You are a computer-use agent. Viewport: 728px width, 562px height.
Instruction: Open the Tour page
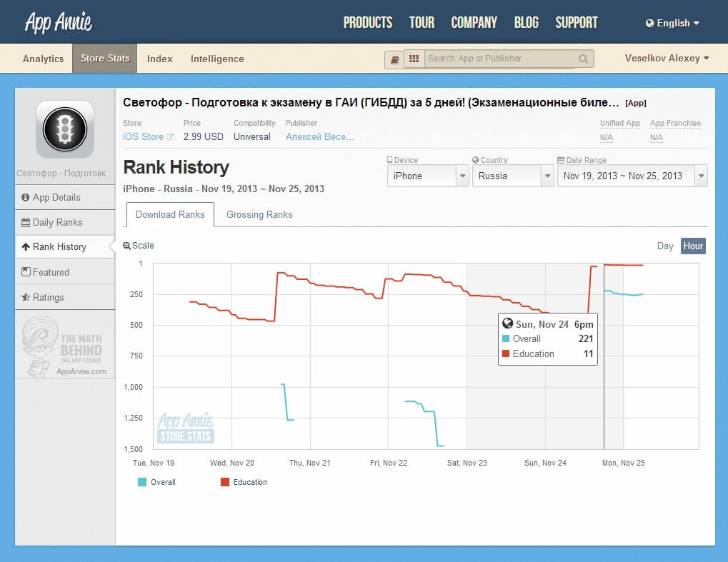point(422,22)
